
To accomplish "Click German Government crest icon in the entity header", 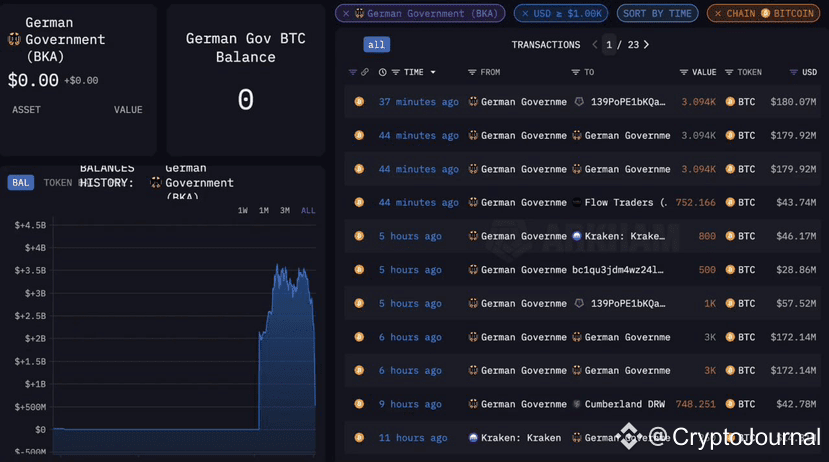I will pyautogui.click(x=14, y=39).
